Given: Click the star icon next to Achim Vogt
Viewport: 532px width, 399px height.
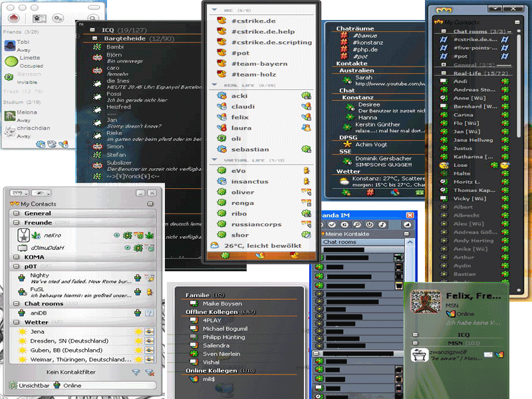Looking at the screenshot, I should [x=347, y=144].
